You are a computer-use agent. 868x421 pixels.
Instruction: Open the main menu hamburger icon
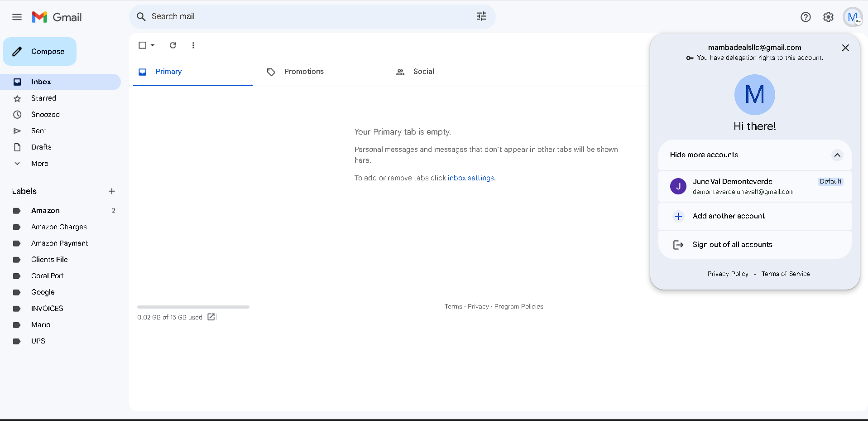(x=17, y=17)
